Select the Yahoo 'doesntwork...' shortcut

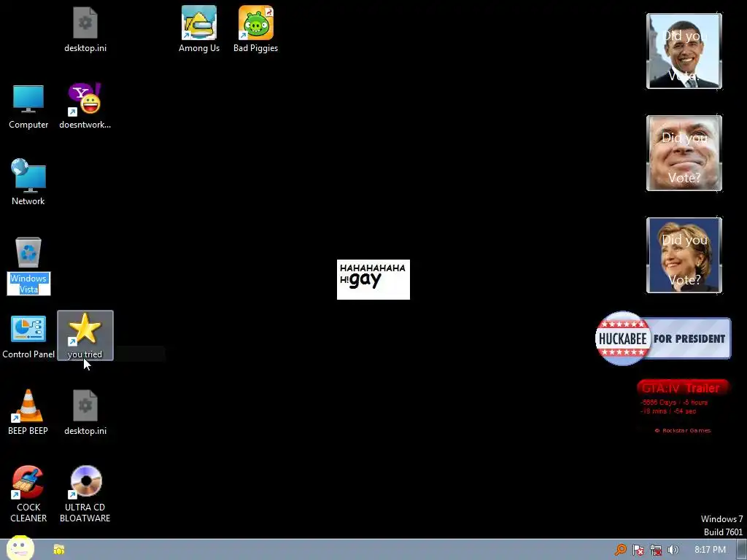coord(85,106)
